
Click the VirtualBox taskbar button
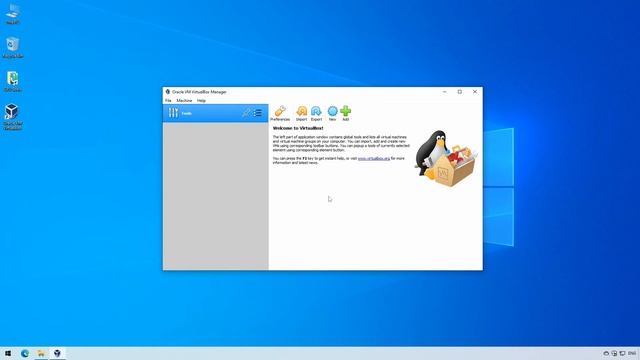tap(57, 353)
